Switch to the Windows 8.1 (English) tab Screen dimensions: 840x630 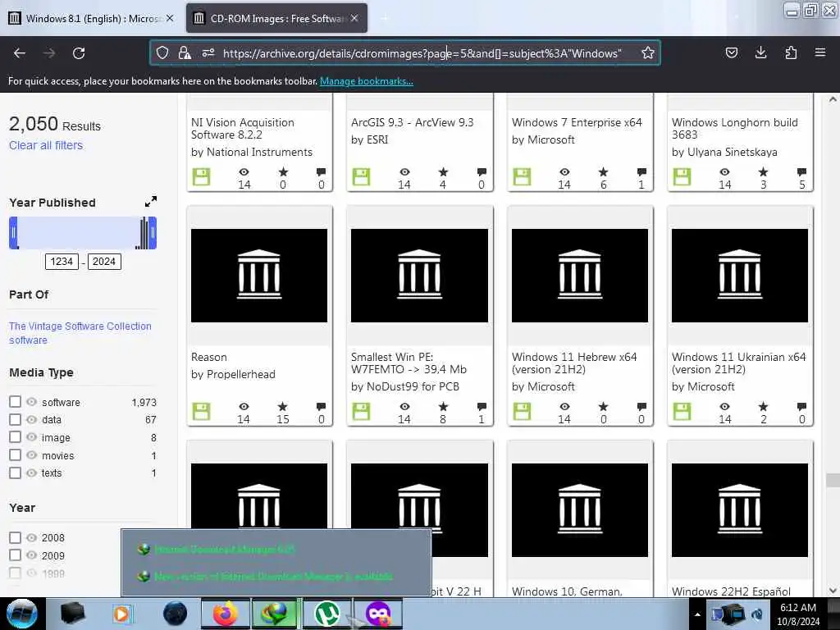point(91,18)
